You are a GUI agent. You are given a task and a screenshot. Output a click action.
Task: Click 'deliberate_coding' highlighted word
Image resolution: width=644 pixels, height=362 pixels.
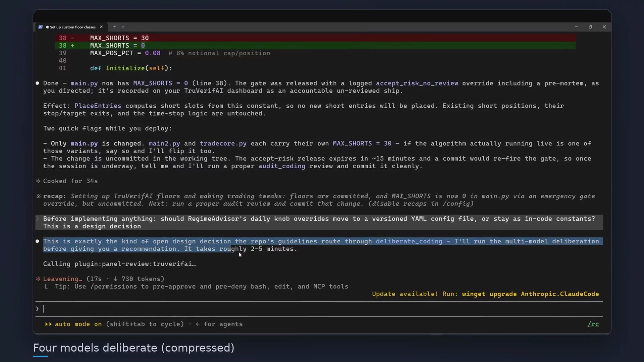pyautogui.click(x=409, y=241)
